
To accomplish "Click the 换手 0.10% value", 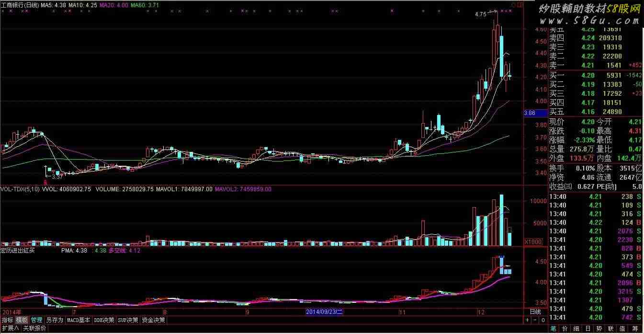I will pyautogui.click(x=585, y=168).
